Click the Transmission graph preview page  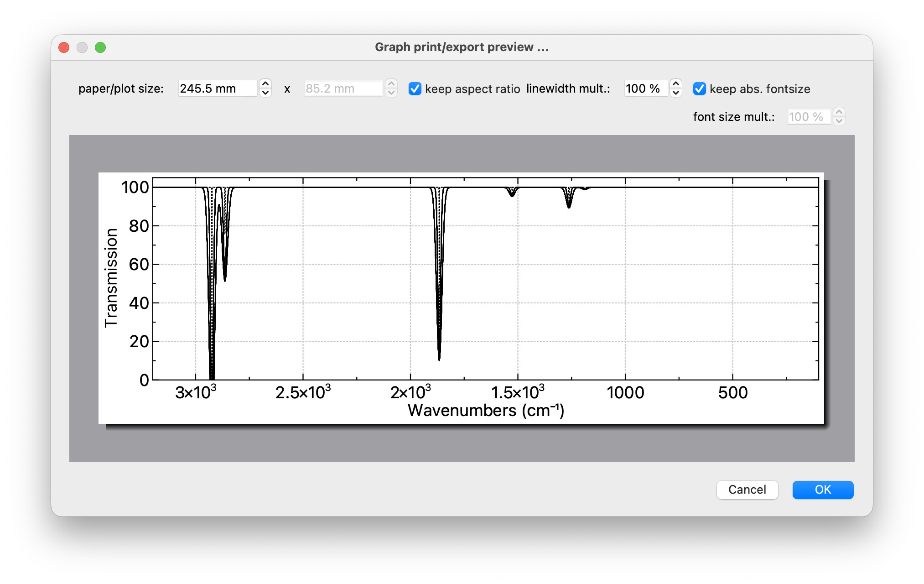tap(461, 297)
